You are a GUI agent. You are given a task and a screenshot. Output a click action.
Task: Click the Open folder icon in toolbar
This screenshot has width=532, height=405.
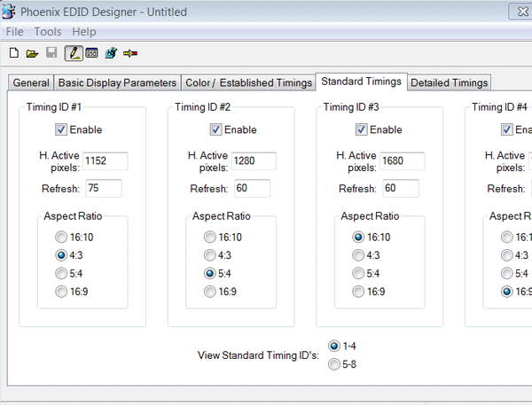pos(32,53)
